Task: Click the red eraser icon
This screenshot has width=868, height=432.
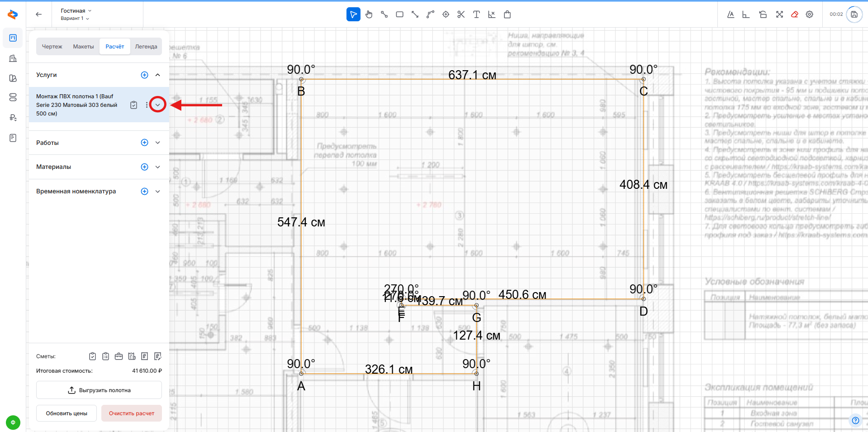Action: pyautogui.click(x=794, y=14)
